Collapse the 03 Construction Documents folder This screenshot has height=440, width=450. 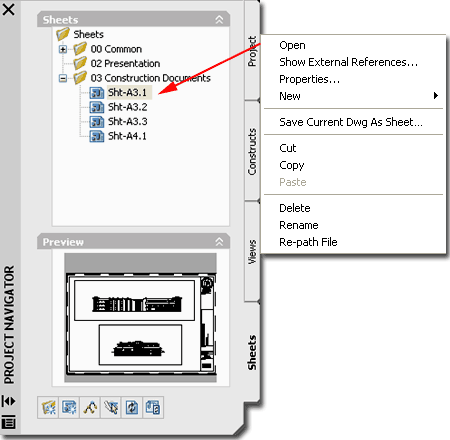click(63, 78)
